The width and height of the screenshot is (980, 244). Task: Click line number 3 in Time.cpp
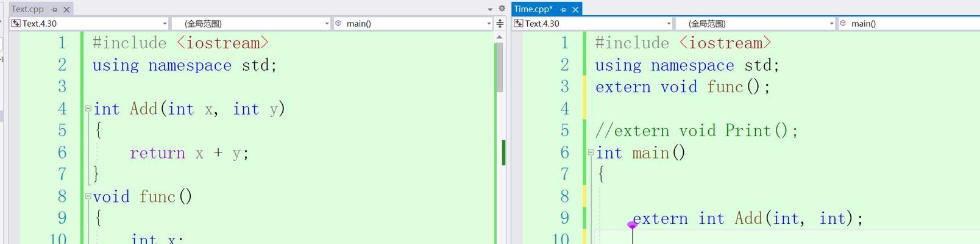565,87
